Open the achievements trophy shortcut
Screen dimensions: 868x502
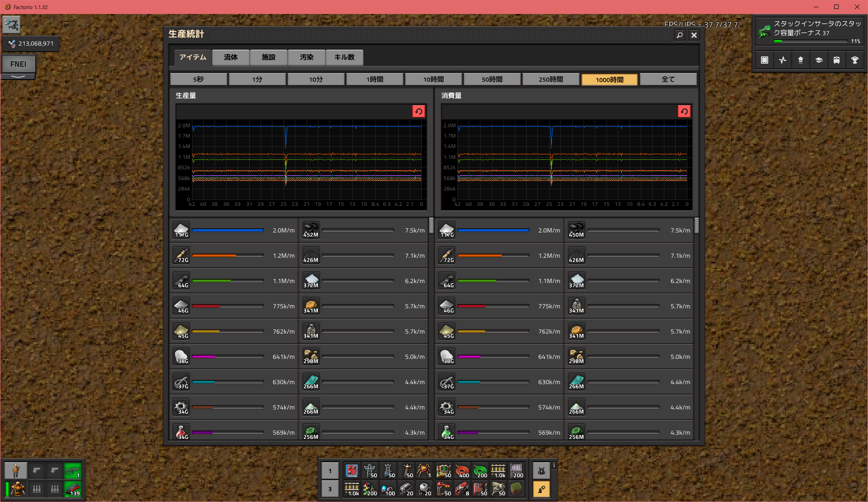855,60
